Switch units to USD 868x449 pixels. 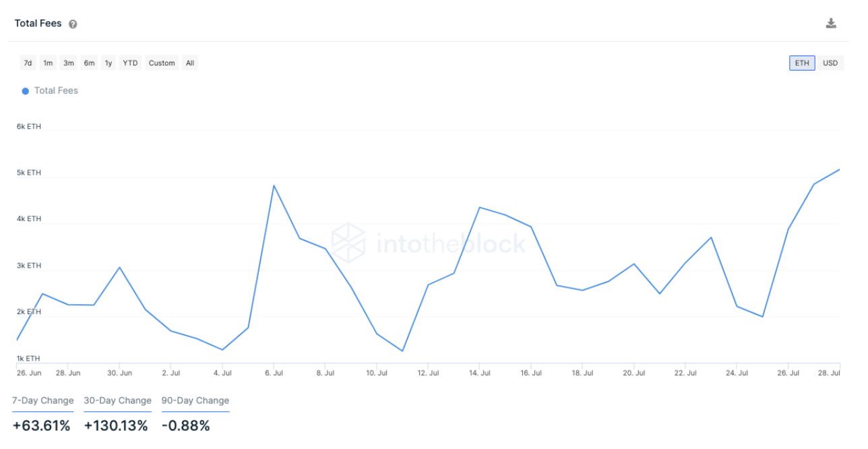[830, 63]
